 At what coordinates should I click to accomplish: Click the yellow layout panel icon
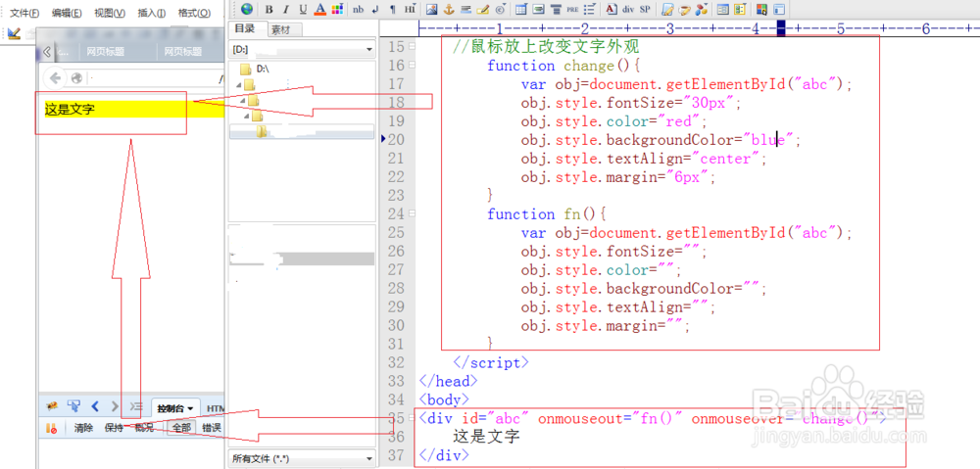pyautogui.click(x=740, y=9)
